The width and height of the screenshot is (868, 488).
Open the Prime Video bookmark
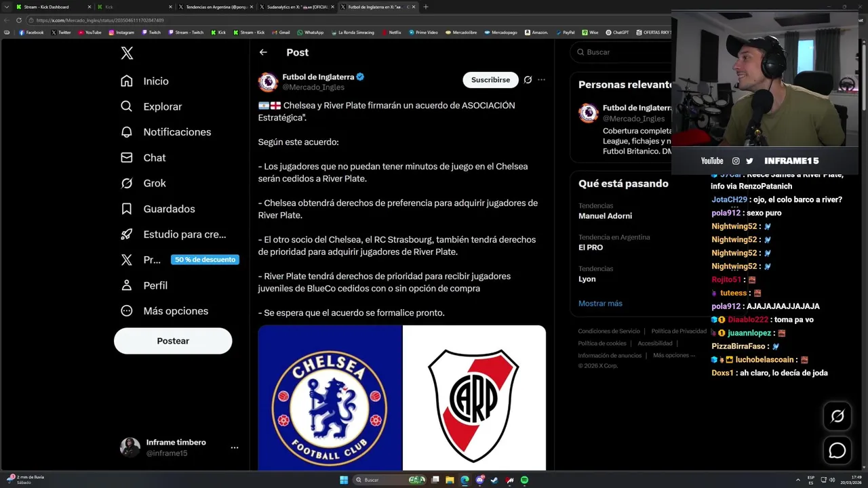(x=423, y=33)
